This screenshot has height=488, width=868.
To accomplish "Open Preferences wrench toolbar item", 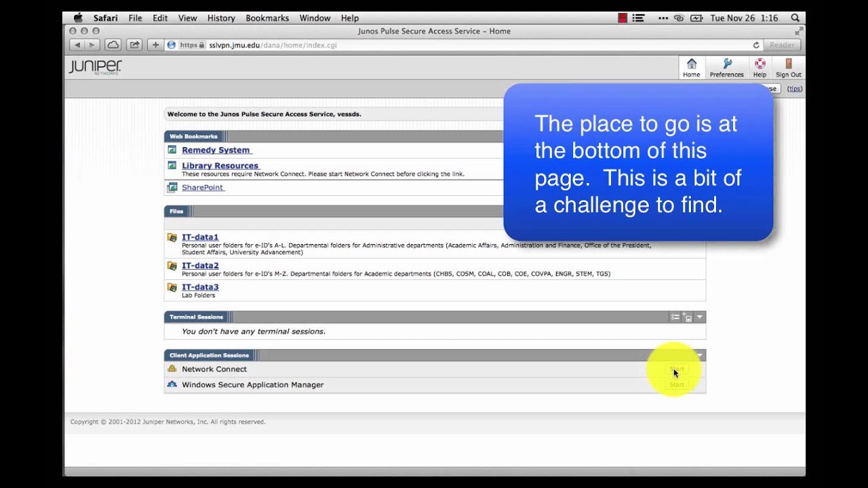I will pyautogui.click(x=727, y=68).
